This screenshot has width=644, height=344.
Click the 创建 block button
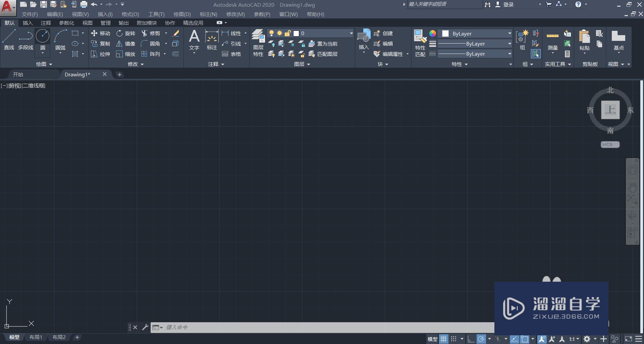tap(383, 33)
